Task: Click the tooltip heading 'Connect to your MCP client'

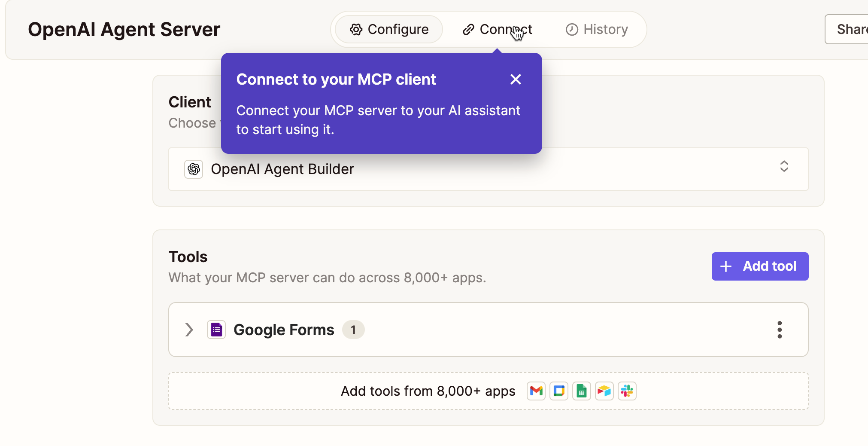Action: pyautogui.click(x=336, y=79)
